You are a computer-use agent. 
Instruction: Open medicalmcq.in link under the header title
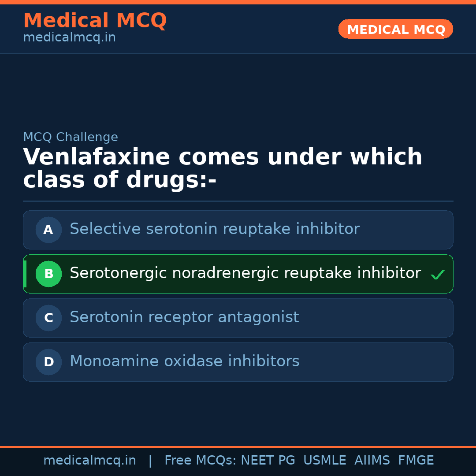pos(69,38)
